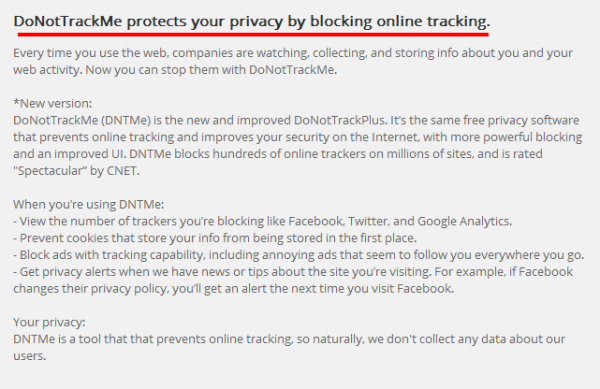Click the word Twitter

[x=368, y=221]
